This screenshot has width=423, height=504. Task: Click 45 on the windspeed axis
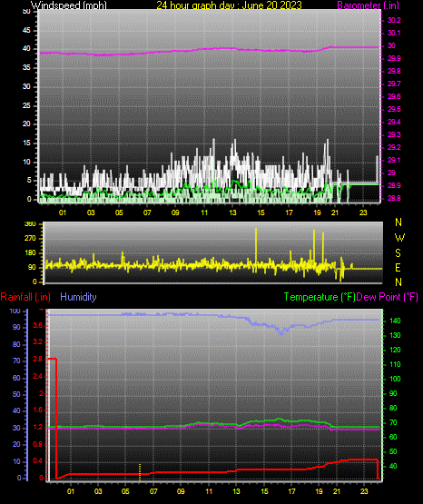coord(26,30)
